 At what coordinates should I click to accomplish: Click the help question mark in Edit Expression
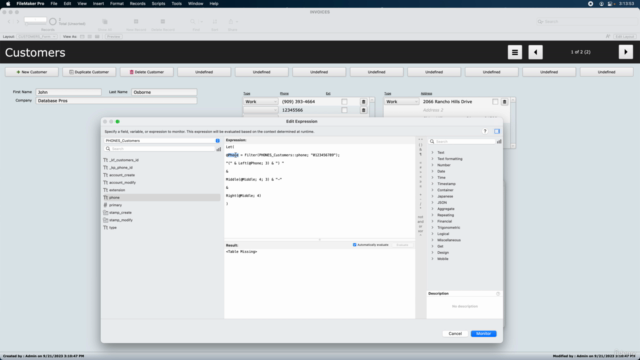tap(485, 131)
